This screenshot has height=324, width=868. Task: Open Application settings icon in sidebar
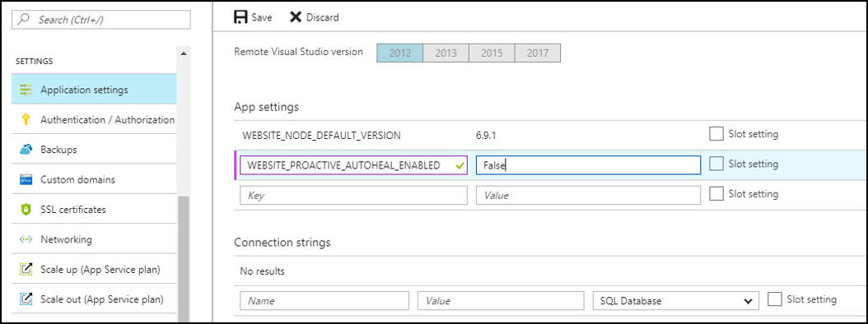point(26,90)
